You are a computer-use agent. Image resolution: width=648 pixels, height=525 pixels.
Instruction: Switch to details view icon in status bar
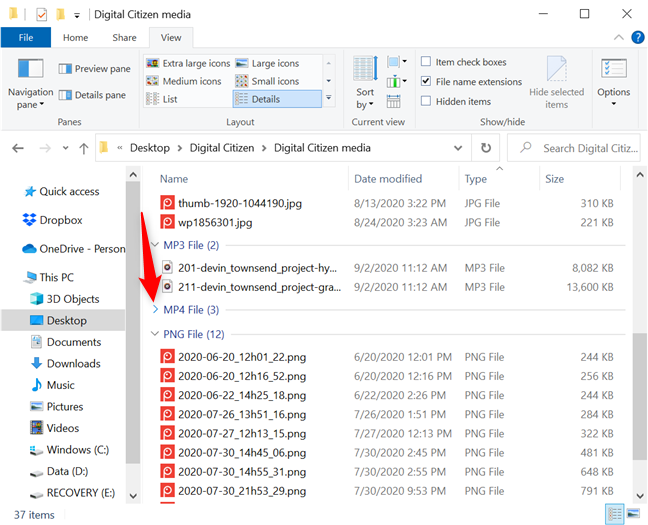tap(615, 514)
